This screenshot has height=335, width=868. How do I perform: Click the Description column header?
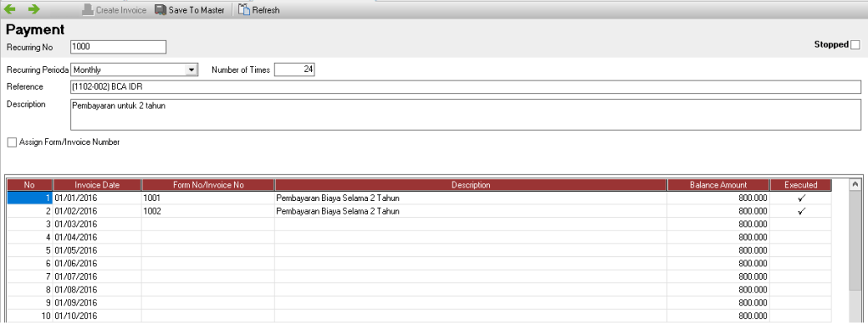pyautogui.click(x=470, y=185)
